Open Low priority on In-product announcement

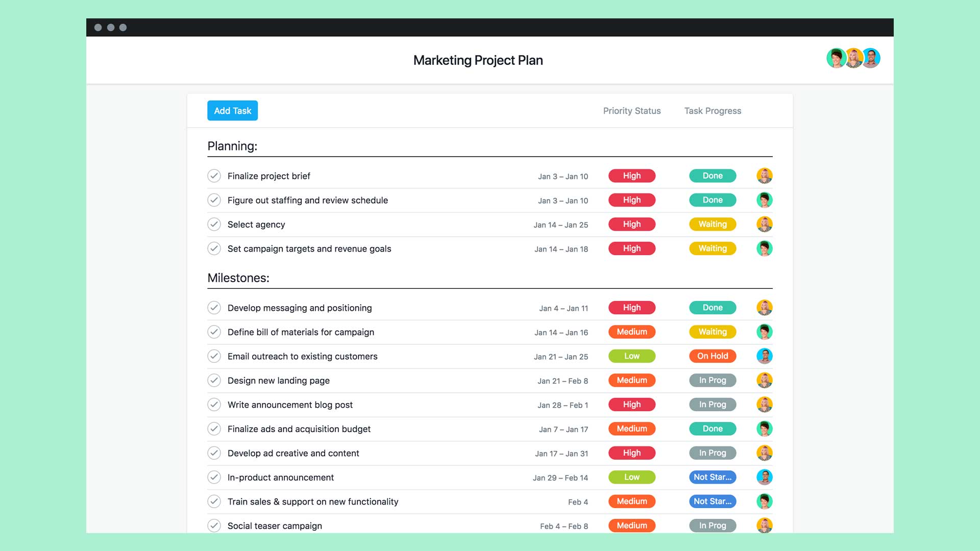(x=632, y=478)
